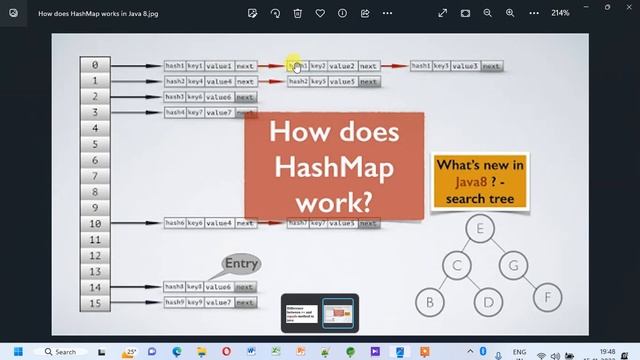Delete the photo using the trash icon

coord(298,13)
